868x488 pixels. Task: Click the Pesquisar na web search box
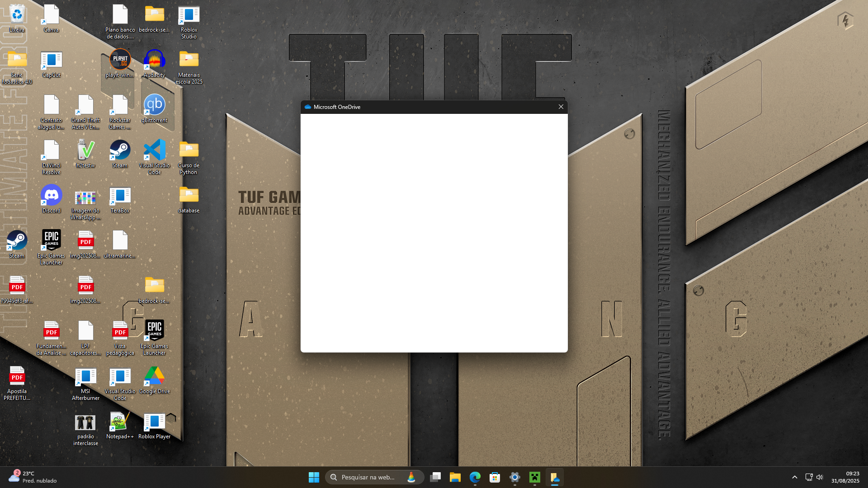374,477
